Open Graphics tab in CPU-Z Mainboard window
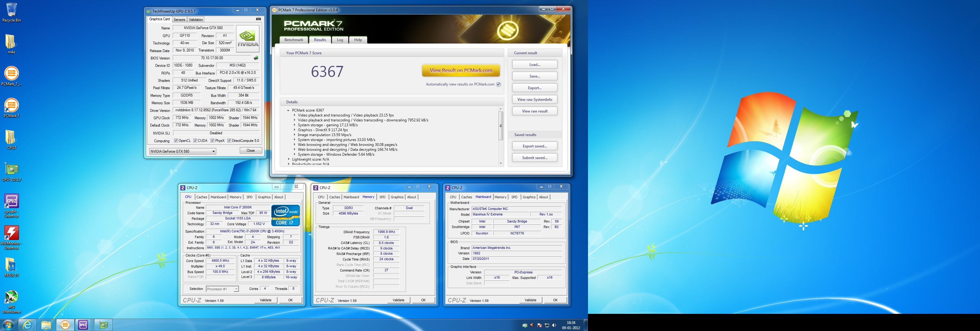The image size is (980, 331). 529,197
